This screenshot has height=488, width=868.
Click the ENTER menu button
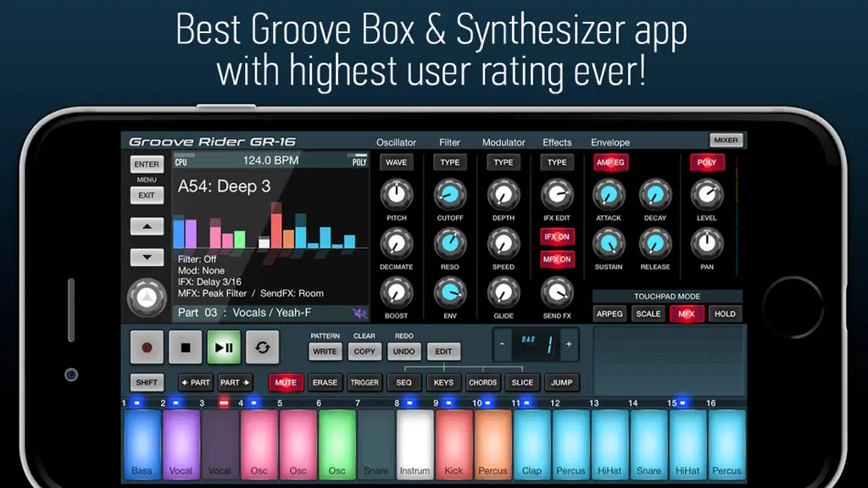147,164
